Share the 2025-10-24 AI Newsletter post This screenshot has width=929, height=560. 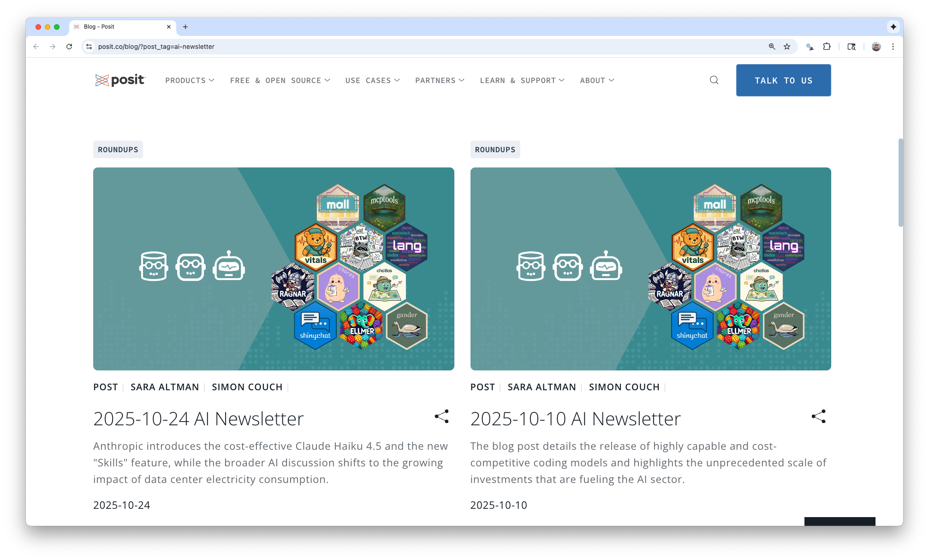[x=441, y=417]
